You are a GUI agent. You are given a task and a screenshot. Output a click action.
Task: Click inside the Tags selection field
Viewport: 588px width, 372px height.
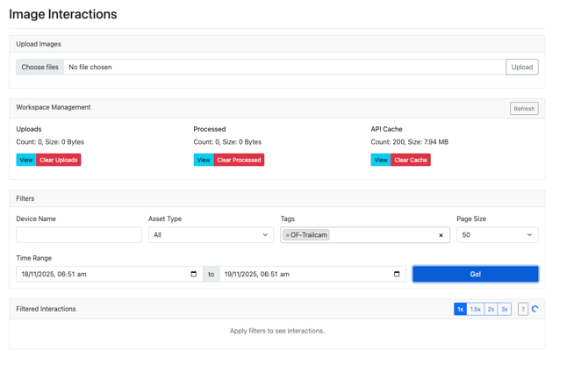pos(382,235)
